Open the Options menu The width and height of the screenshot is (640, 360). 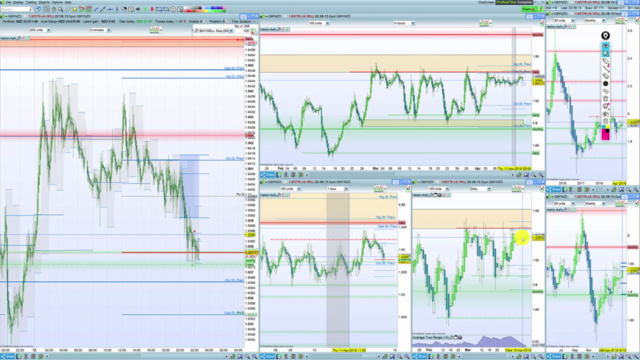pyautogui.click(x=57, y=2)
